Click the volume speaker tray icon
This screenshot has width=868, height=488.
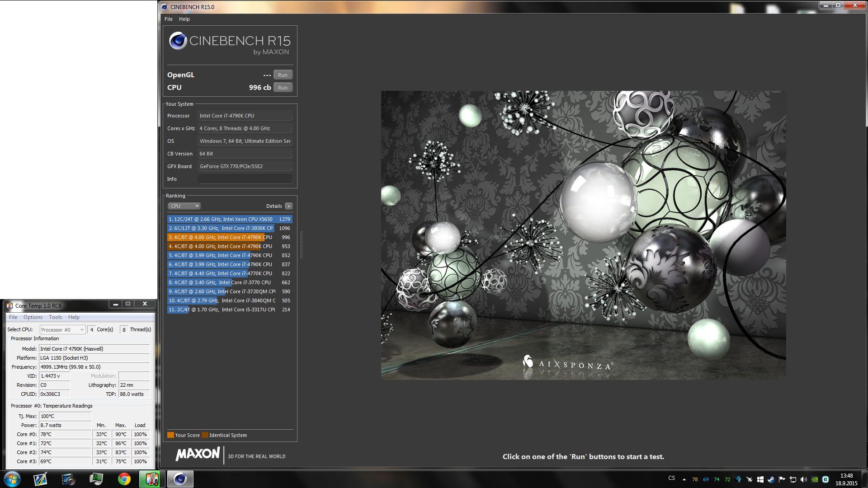804,479
